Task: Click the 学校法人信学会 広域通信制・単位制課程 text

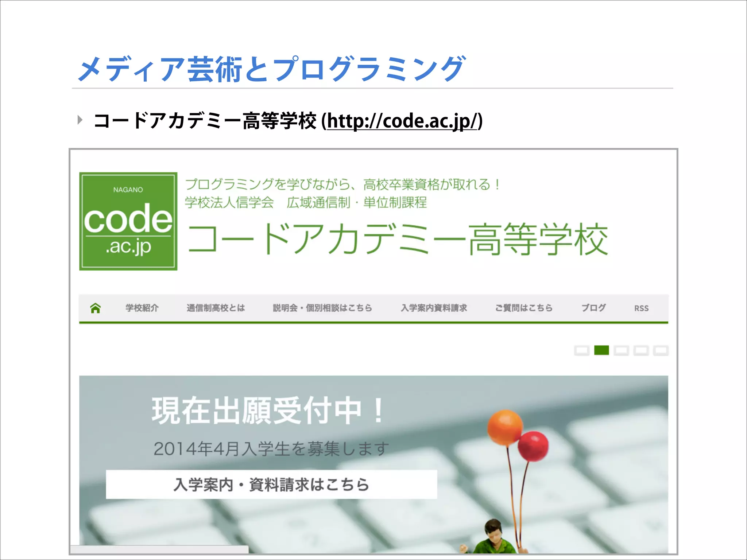Action: click(x=306, y=202)
